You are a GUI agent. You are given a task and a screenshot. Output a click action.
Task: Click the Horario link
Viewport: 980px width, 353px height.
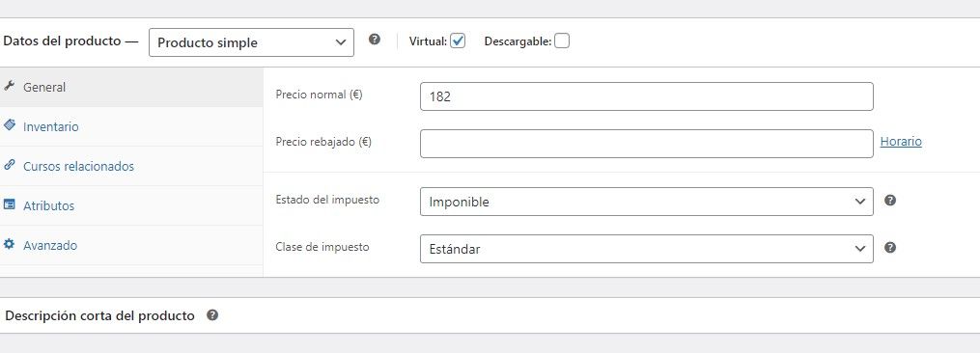tap(901, 141)
